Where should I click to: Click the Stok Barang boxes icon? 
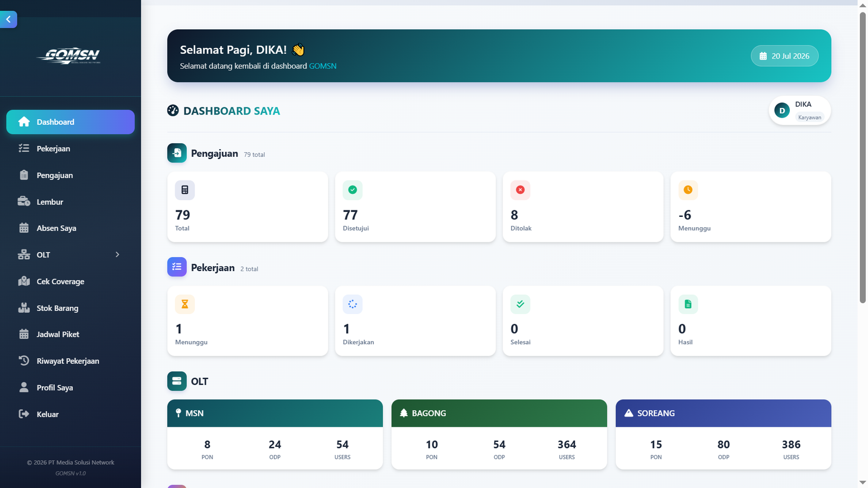[x=24, y=308]
